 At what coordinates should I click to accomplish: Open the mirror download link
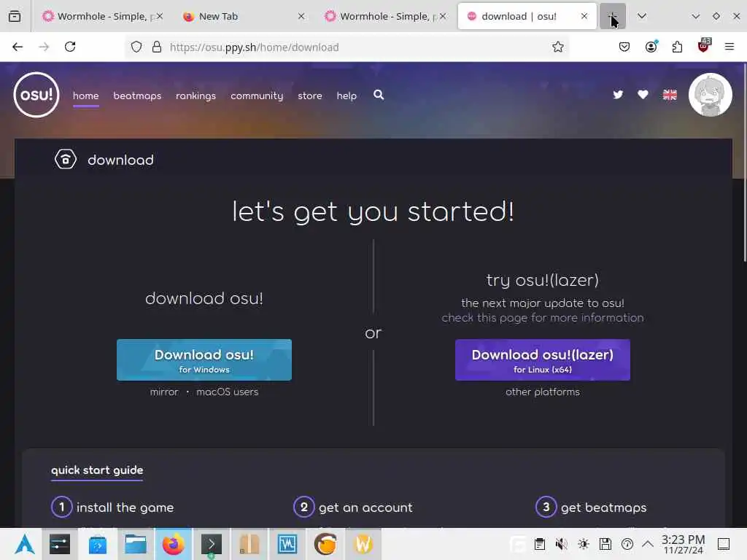164,392
